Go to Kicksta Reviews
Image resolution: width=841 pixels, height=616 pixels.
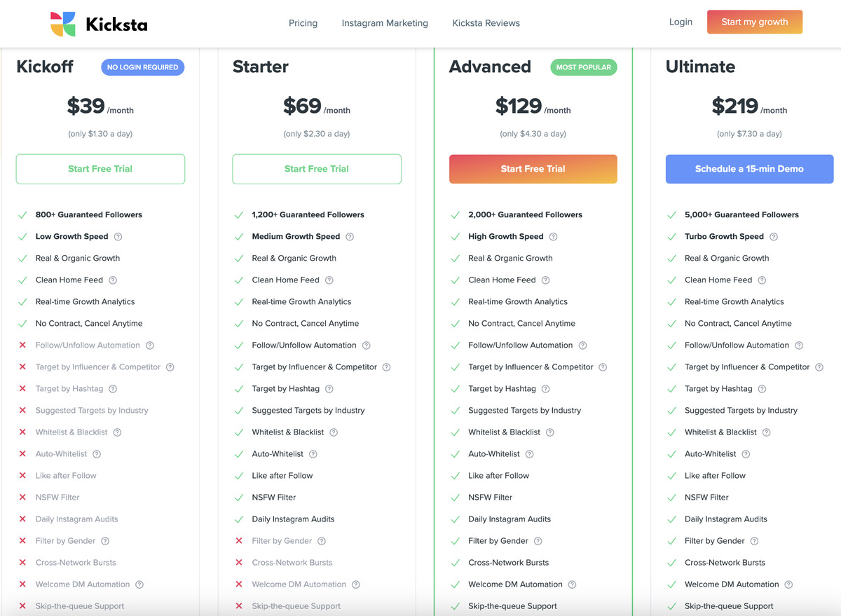[x=486, y=22]
